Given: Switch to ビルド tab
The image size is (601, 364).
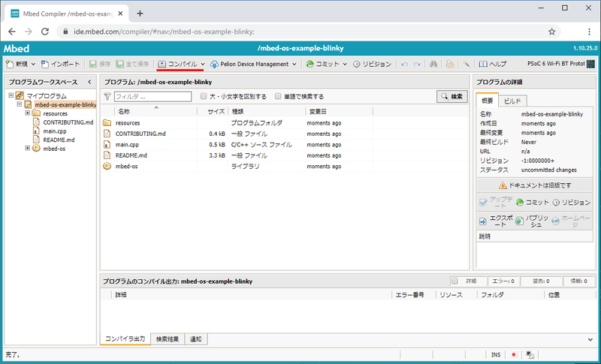Looking at the screenshot, I should (x=512, y=101).
